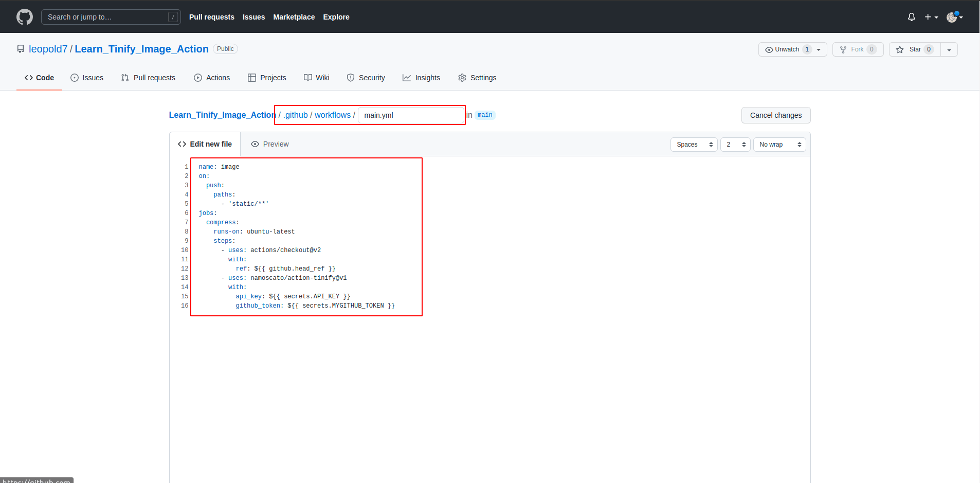980x483 pixels.
Task: Open the Spaces indent mode dropdown
Action: [694, 145]
